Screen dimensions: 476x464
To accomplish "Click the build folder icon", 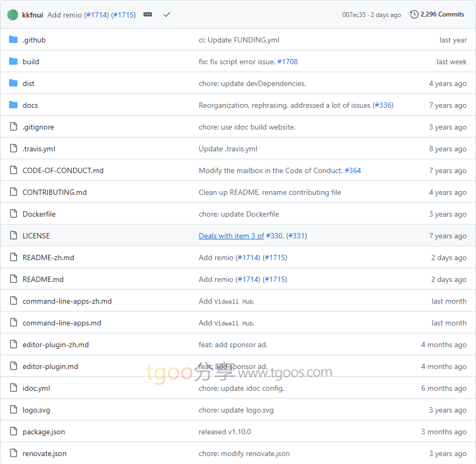I will 13,62.
